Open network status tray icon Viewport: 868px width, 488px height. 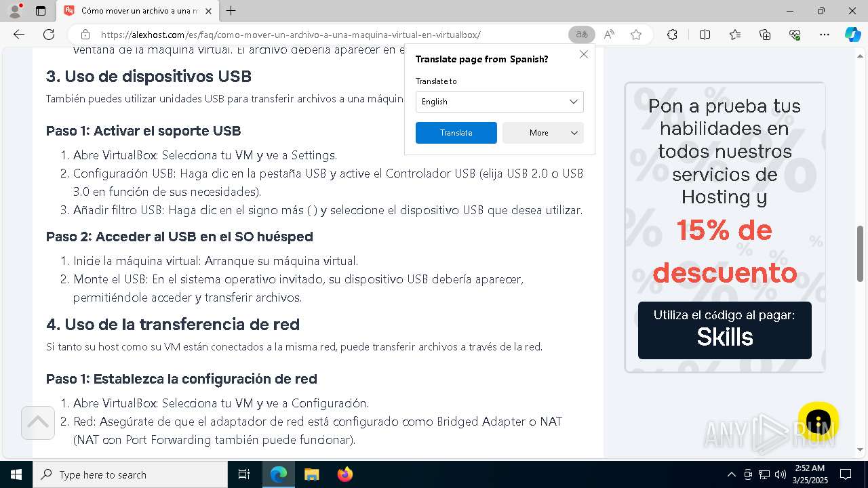[764, 474]
